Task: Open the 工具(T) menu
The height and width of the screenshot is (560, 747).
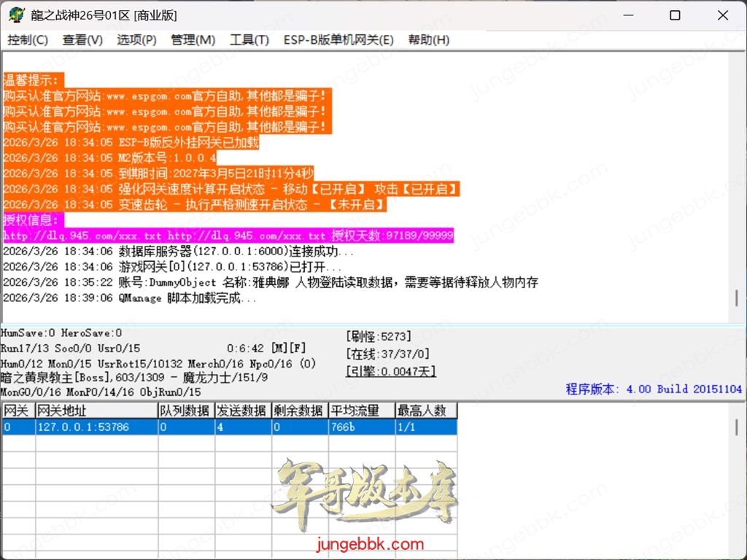Action: click(249, 40)
